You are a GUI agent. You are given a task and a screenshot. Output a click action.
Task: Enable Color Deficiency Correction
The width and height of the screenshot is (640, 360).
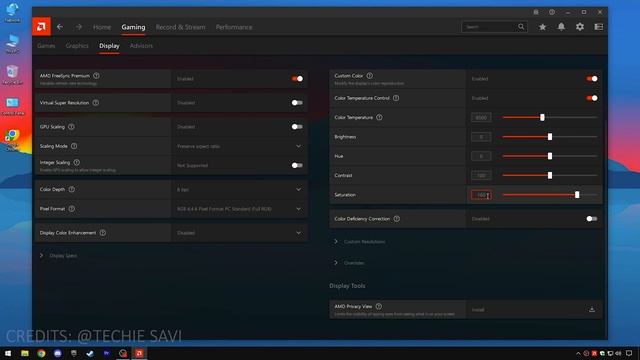point(592,219)
